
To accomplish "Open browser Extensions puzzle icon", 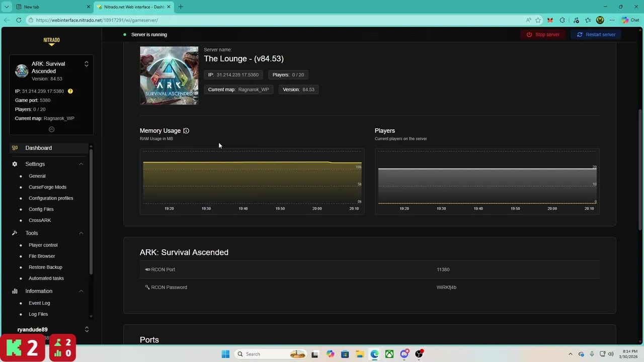I will point(562,20).
